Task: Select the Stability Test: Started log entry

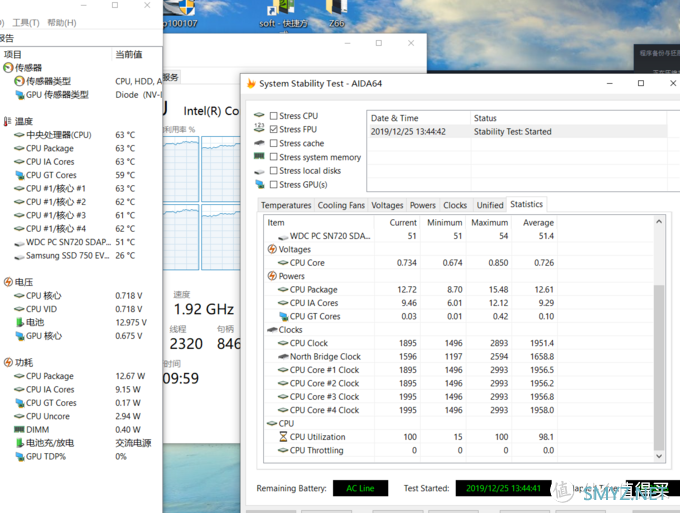Action: [x=517, y=131]
